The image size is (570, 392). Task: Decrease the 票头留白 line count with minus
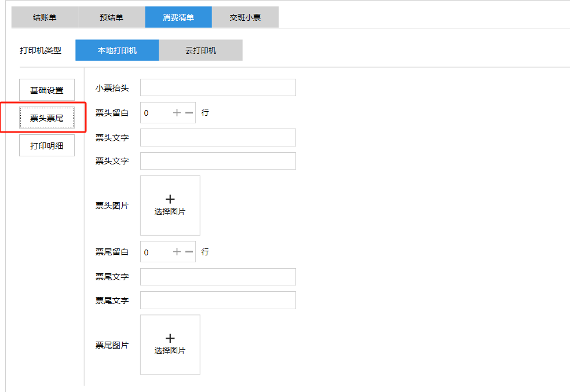pos(189,113)
